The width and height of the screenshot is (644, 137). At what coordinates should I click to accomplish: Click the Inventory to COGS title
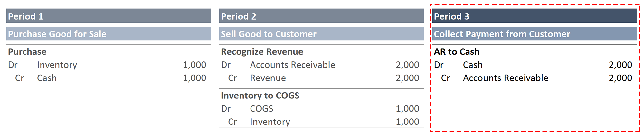point(260,96)
